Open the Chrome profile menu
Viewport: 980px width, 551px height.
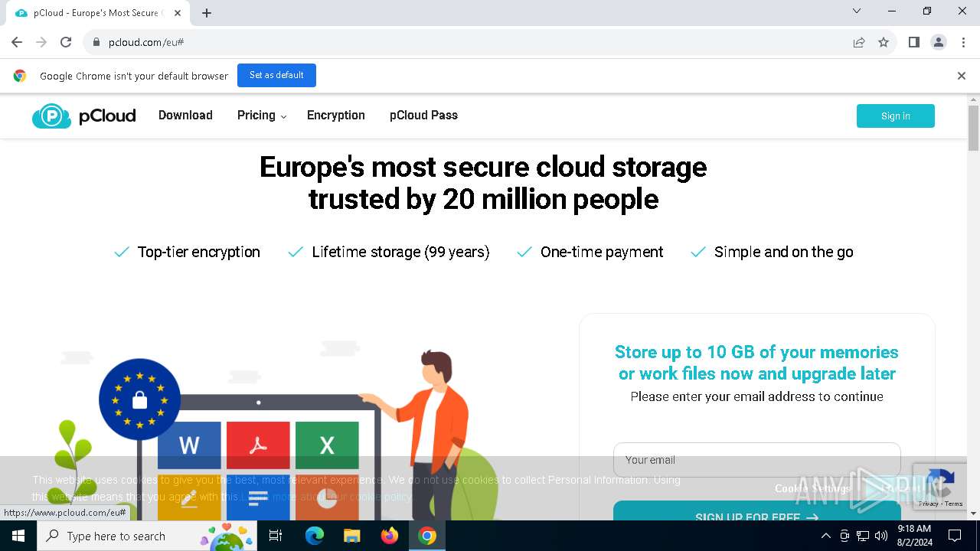click(939, 42)
